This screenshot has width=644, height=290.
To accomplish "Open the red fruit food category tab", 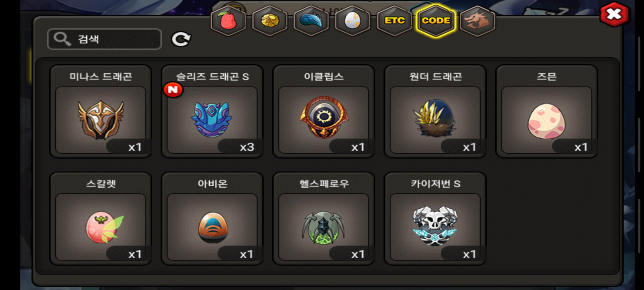I will (x=228, y=21).
